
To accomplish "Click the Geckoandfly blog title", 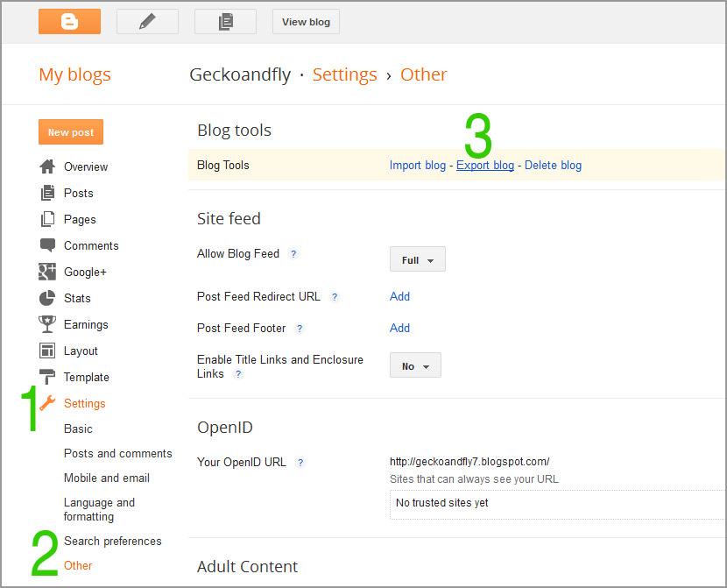I will click(240, 74).
